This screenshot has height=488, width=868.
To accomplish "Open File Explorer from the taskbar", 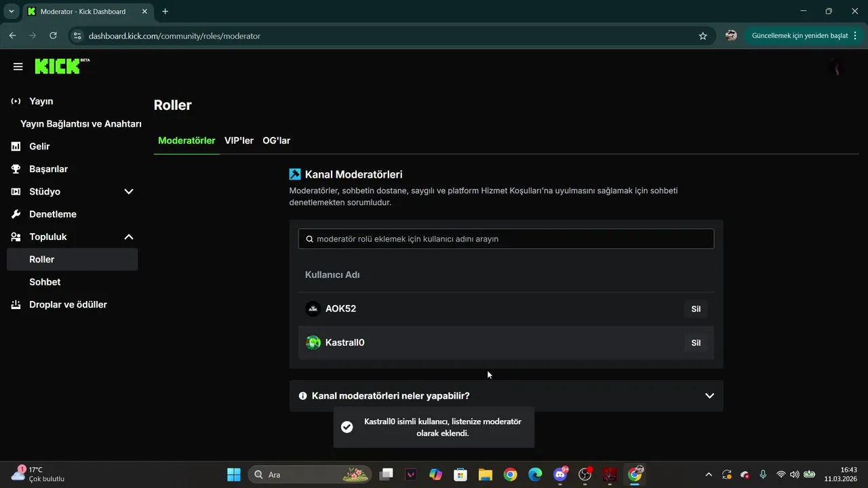I will 485,474.
